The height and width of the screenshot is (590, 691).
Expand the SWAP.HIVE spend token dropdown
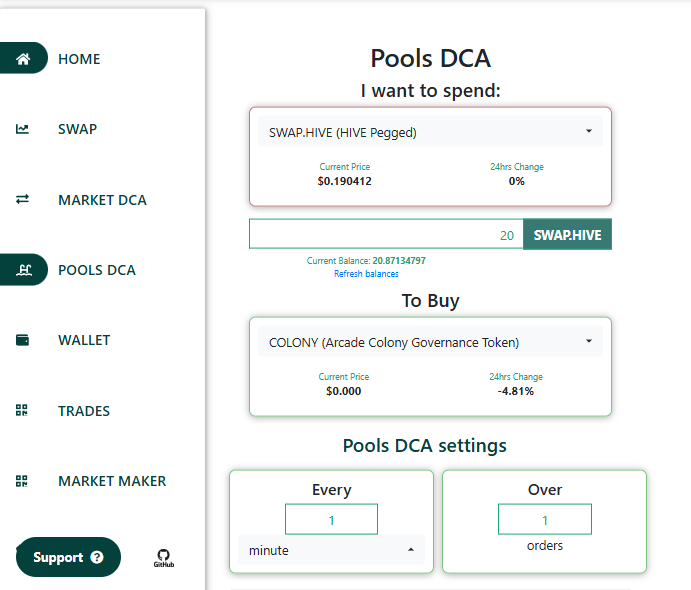click(x=430, y=132)
